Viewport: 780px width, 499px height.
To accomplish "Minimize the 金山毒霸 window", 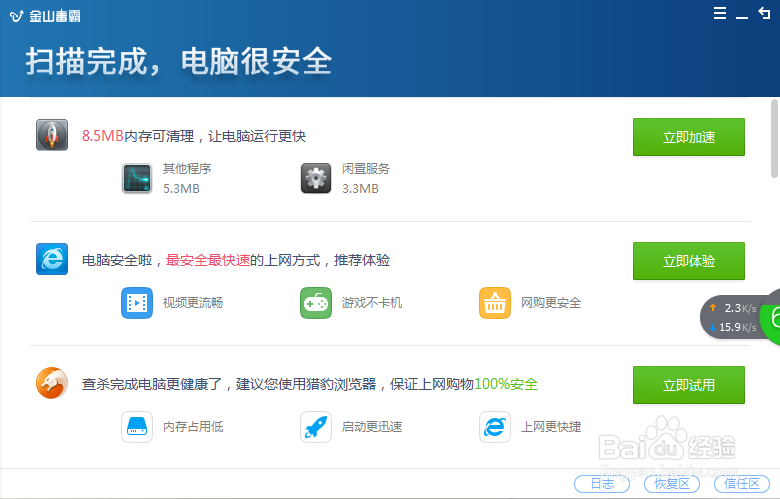I will pyautogui.click(x=742, y=17).
